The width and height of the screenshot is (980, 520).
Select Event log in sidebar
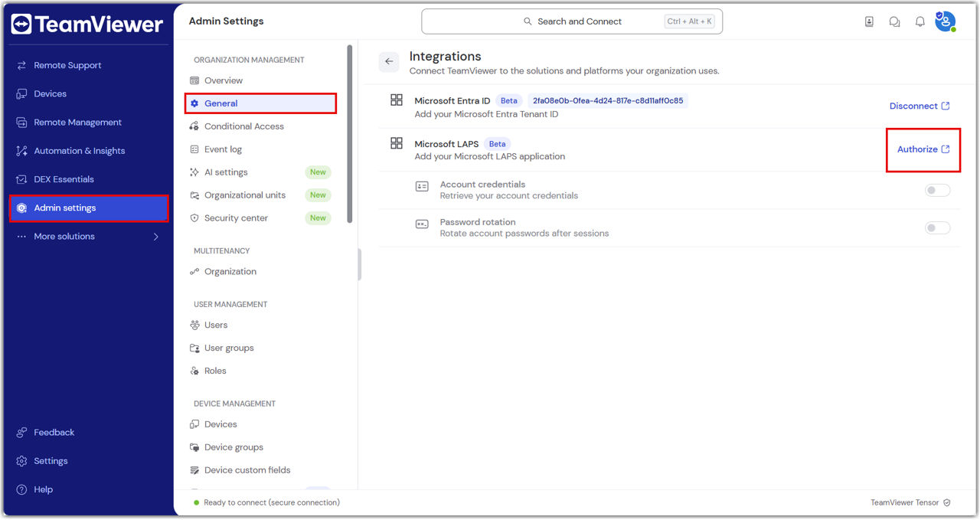(223, 149)
